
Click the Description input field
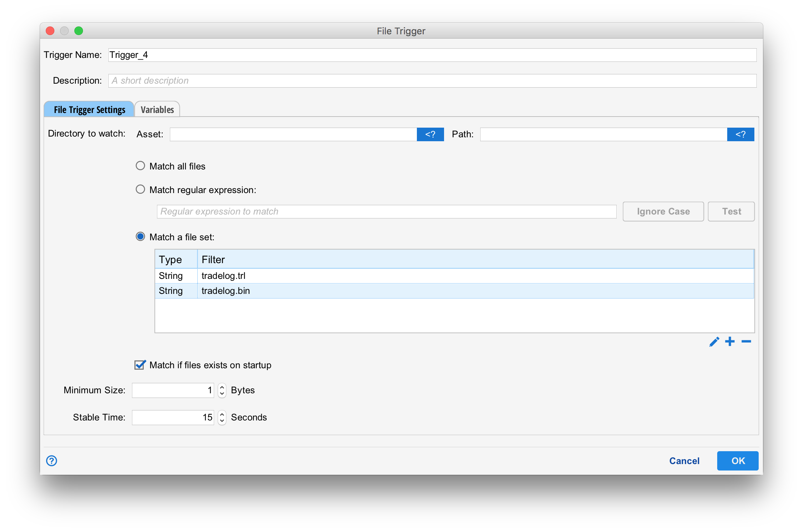432,81
